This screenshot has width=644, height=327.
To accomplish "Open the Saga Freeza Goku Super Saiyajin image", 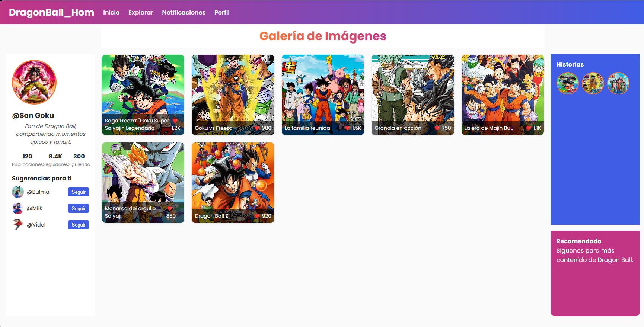I will pos(143,95).
